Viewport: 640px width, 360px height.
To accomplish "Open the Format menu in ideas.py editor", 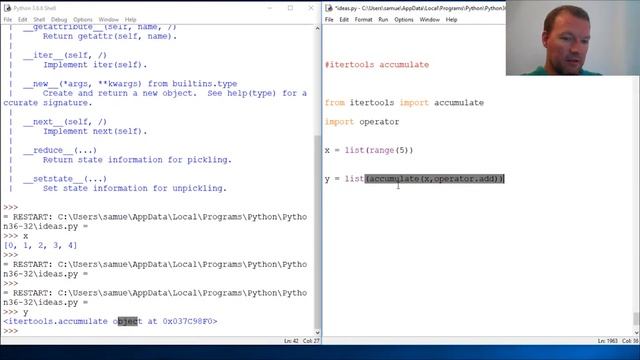I will click(363, 20).
